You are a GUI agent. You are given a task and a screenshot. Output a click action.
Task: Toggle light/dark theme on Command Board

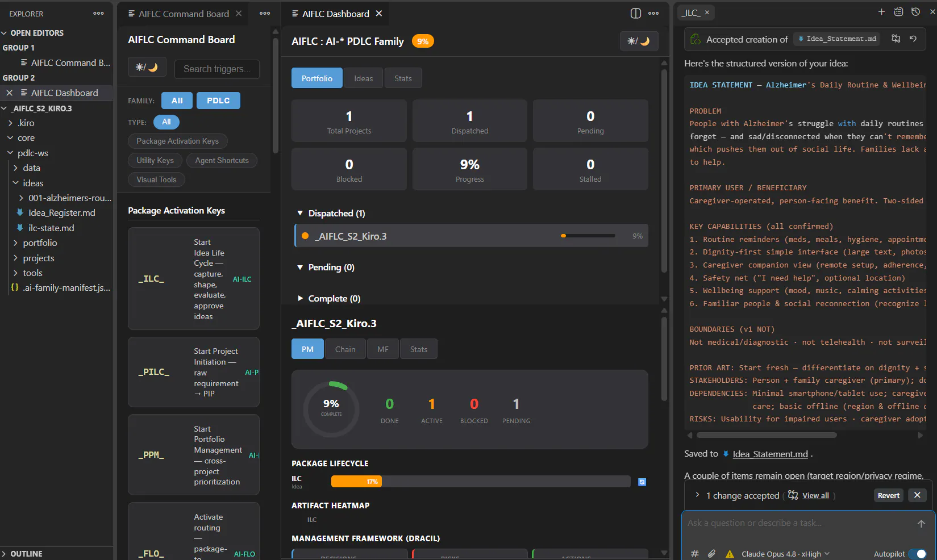pos(147,67)
